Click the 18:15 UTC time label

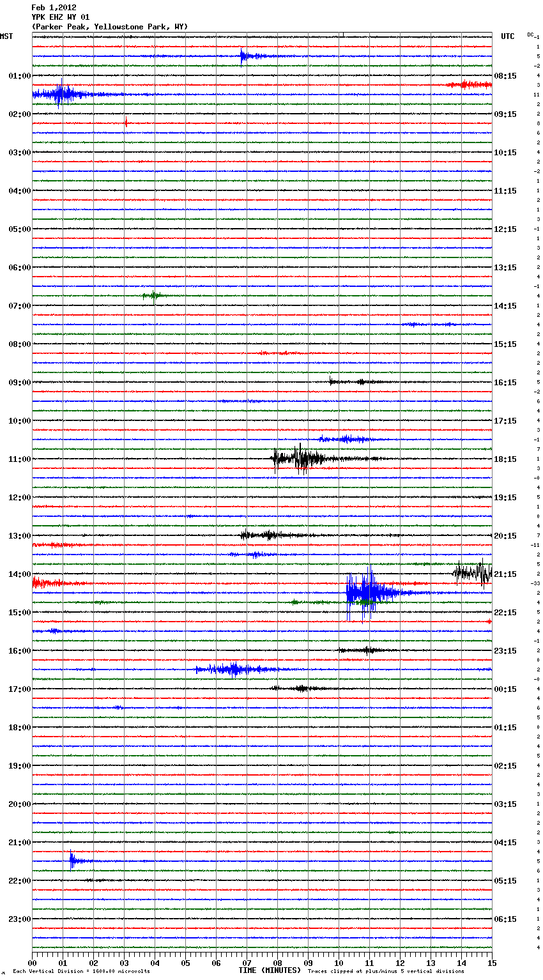point(505,459)
